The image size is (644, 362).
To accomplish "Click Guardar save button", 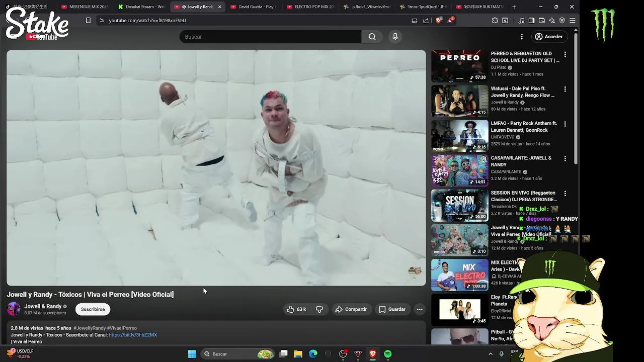I will (392, 309).
